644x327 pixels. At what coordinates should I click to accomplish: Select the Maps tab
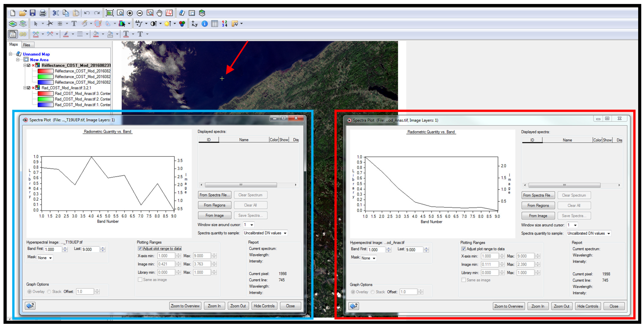14,44
